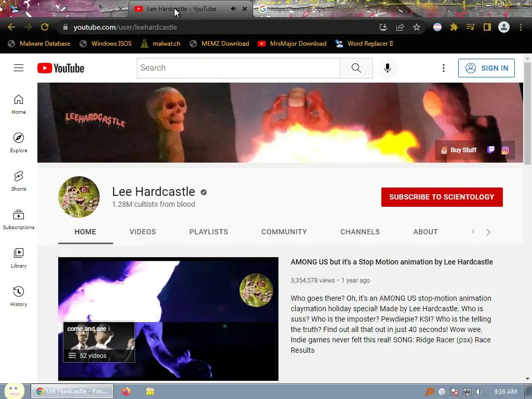This screenshot has height=399, width=532.
Task: Open the Start button smiley face
Action: 14,391
